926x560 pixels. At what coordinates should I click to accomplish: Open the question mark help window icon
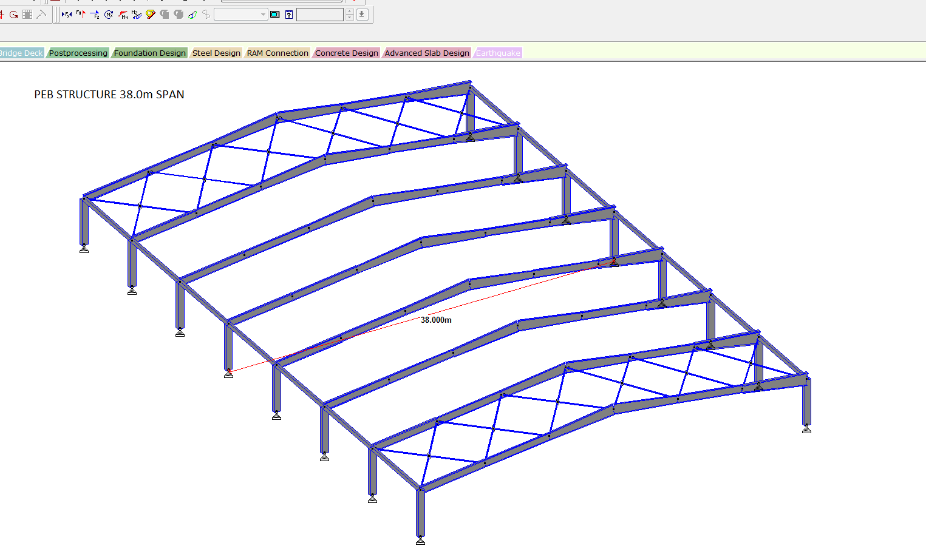pyautogui.click(x=289, y=15)
